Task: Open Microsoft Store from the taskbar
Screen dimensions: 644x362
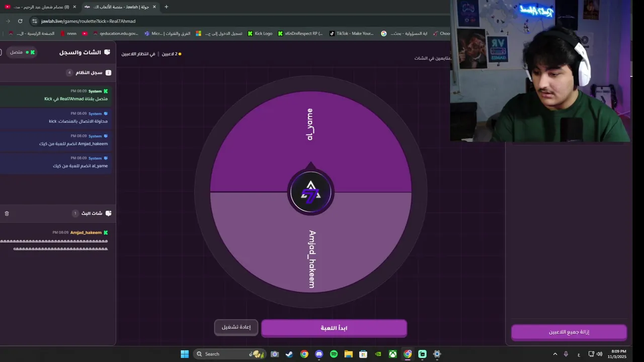Action: pyautogui.click(x=363, y=354)
